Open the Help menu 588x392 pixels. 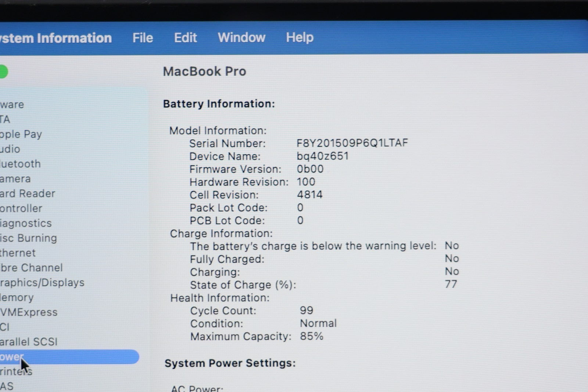click(300, 38)
